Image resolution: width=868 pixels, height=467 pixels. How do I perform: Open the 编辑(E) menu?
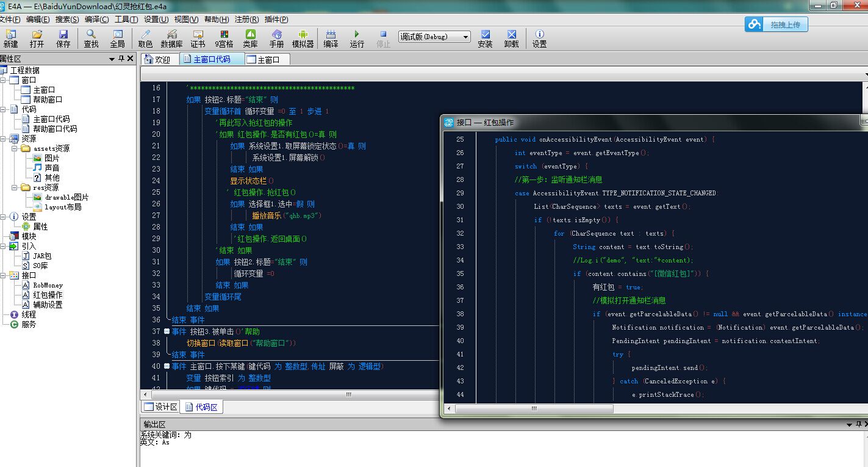click(x=38, y=20)
